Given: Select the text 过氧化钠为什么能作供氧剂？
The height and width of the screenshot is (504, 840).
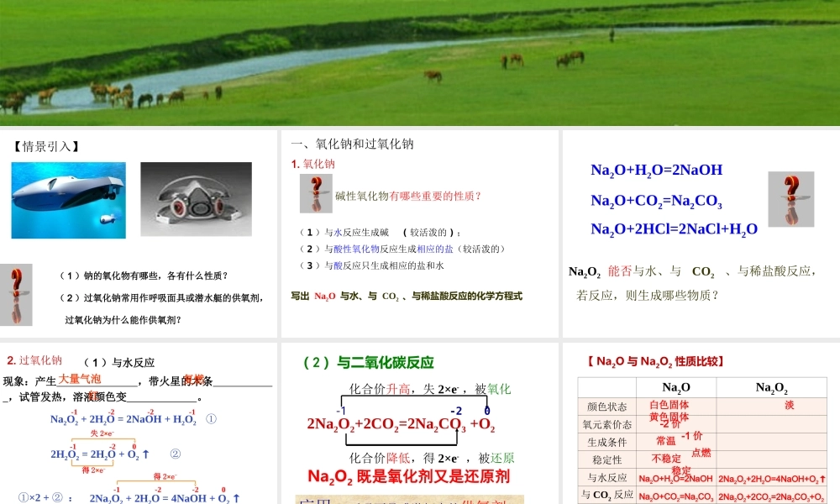Looking at the screenshot, I should [123, 320].
